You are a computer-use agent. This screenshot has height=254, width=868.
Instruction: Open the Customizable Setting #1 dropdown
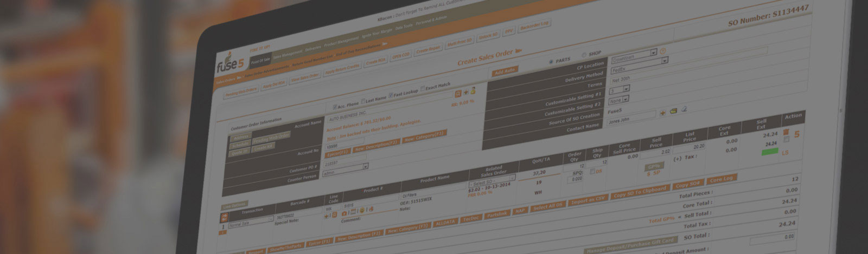(620, 89)
